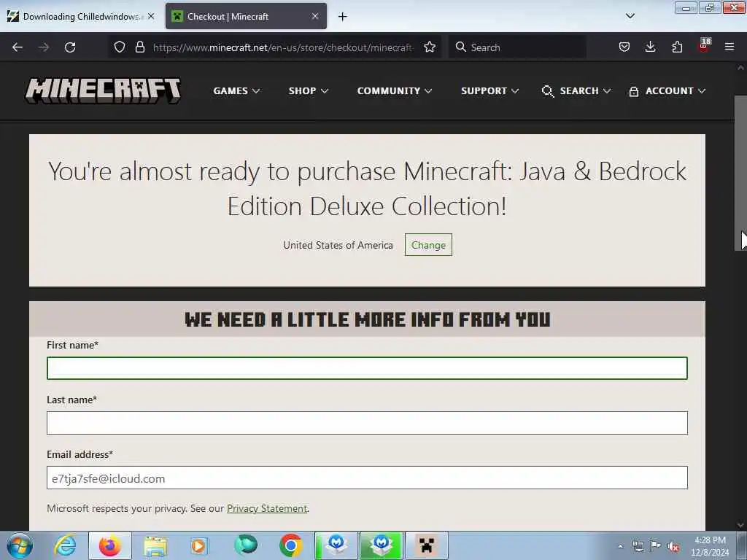Click into the Last name field
This screenshot has height=560, width=747.
click(367, 423)
